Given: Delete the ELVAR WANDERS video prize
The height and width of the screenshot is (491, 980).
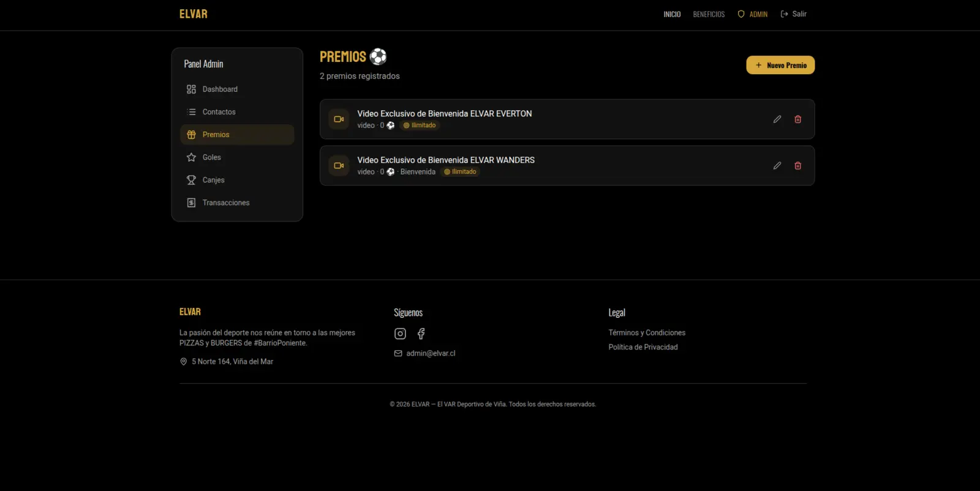Looking at the screenshot, I should (797, 165).
